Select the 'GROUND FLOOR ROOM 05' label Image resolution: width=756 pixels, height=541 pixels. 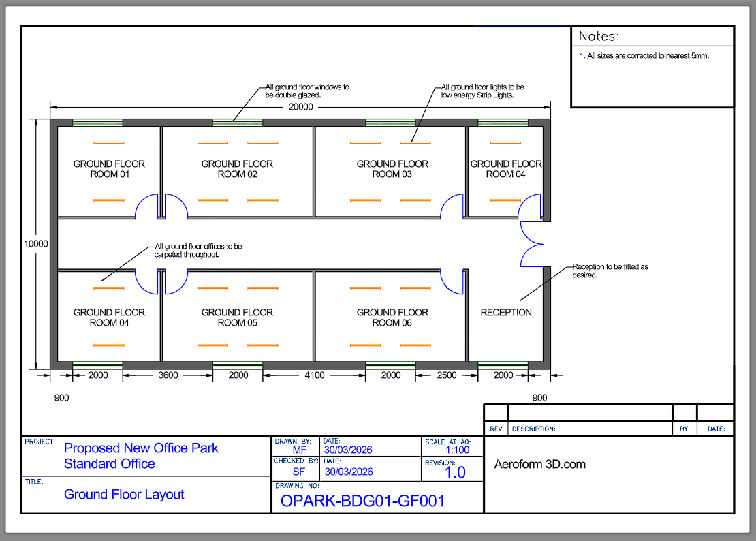pyautogui.click(x=237, y=318)
